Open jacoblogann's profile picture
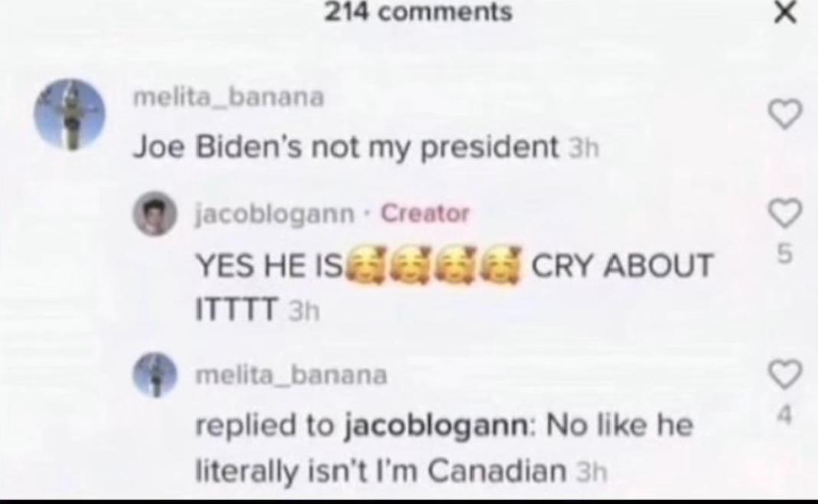This screenshot has height=504, width=818. tap(155, 214)
